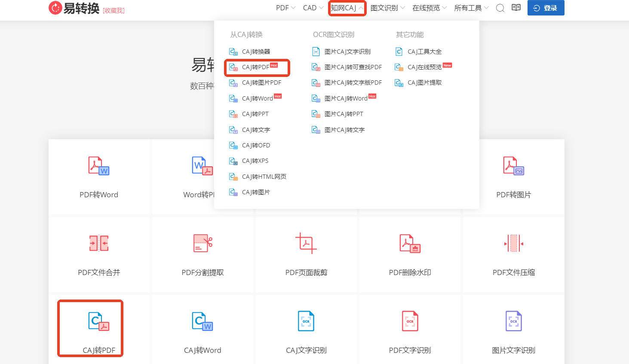Click the icon beside CAJ转PPT

click(233, 114)
